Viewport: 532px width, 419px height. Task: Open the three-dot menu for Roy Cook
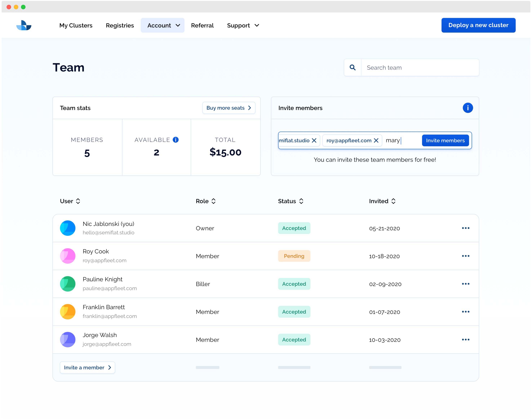click(465, 256)
